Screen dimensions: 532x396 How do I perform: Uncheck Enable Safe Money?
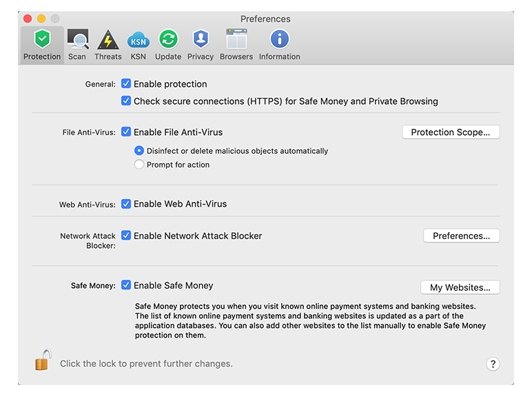point(126,285)
